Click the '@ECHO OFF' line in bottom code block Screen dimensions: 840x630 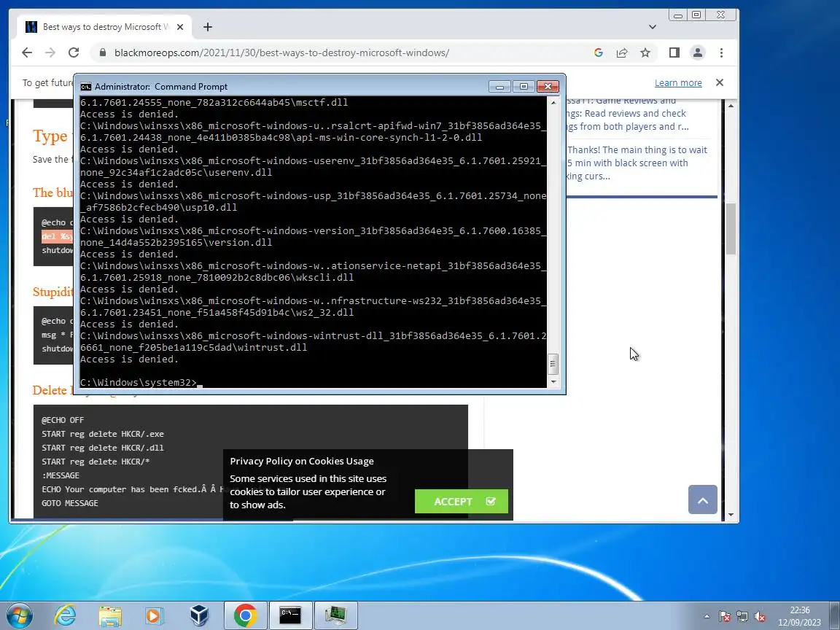pyautogui.click(x=63, y=420)
